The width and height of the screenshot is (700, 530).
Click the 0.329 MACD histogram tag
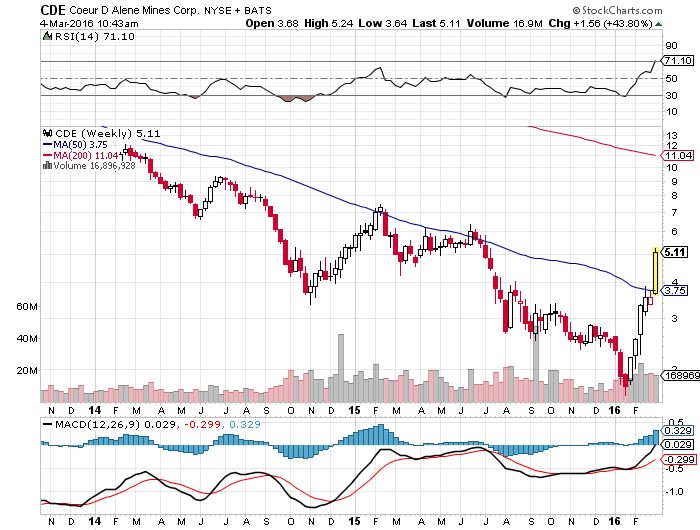click(x=677, y=430)
